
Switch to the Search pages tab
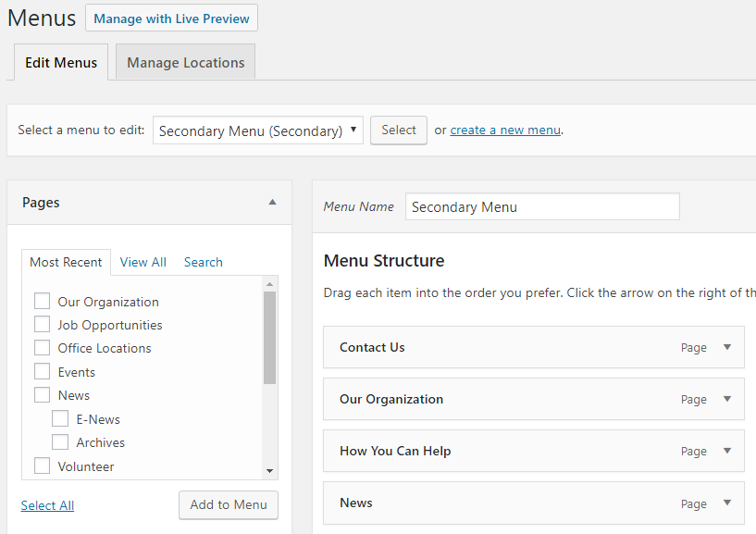point(203,262)
